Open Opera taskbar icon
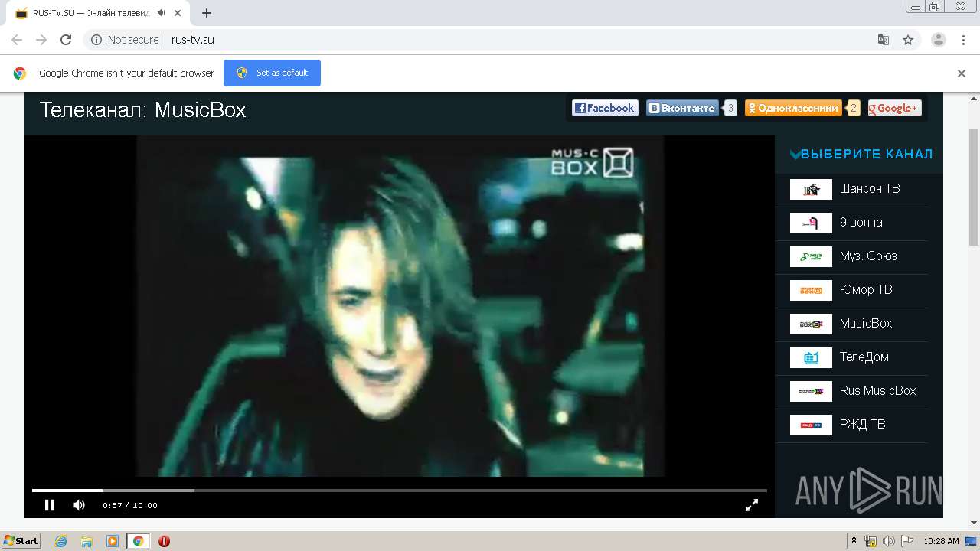This screenshot has width=980, height=551. coord(164,541)
